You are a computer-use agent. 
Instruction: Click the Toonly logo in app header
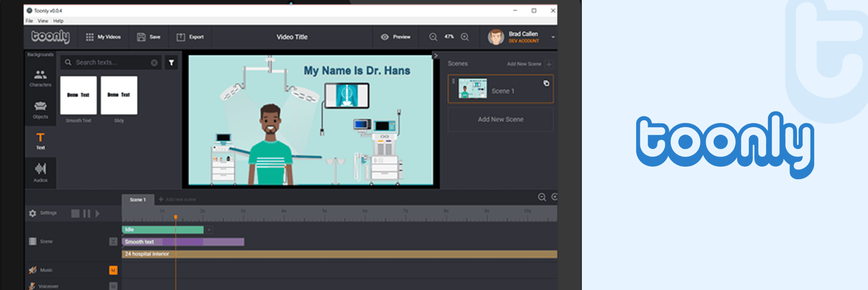point(50,37)
